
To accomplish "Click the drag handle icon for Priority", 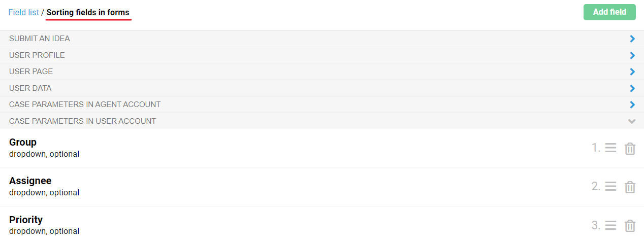I will [x=610, y=225].
